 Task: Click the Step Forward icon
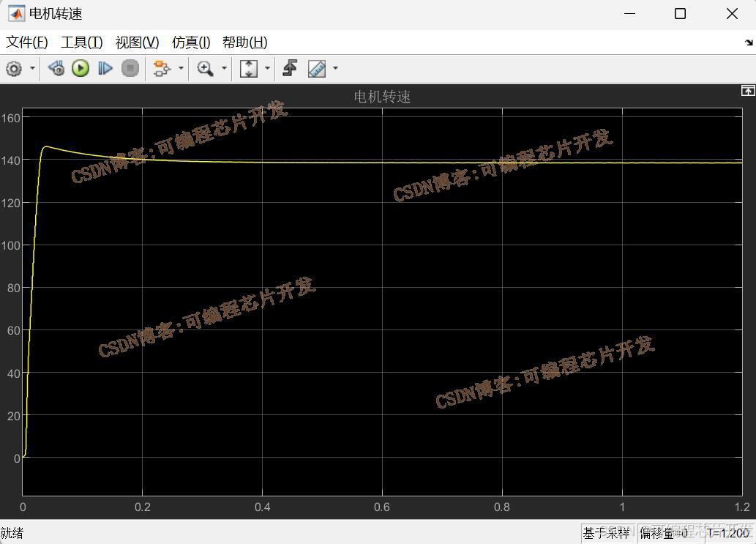(x=105, y=69)
